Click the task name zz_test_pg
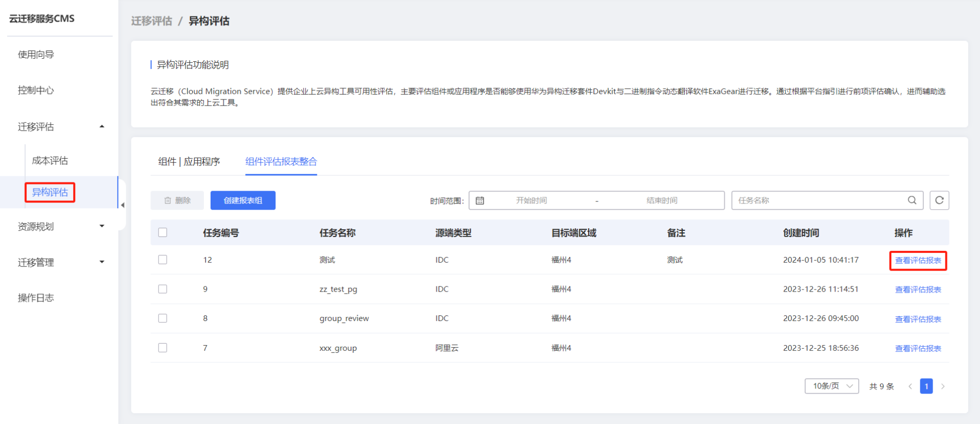The height and width of the screenshot is (424, 980). click(338, 289)
